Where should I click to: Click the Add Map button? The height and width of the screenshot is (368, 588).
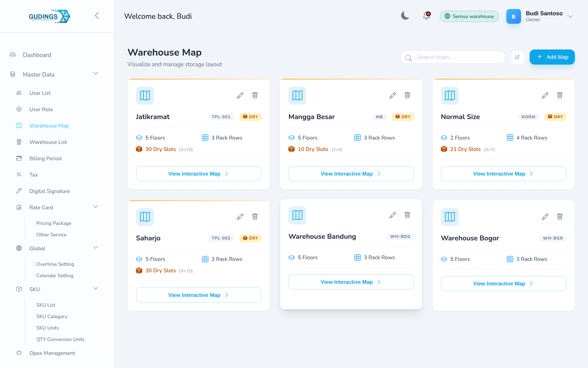[552, 57]
